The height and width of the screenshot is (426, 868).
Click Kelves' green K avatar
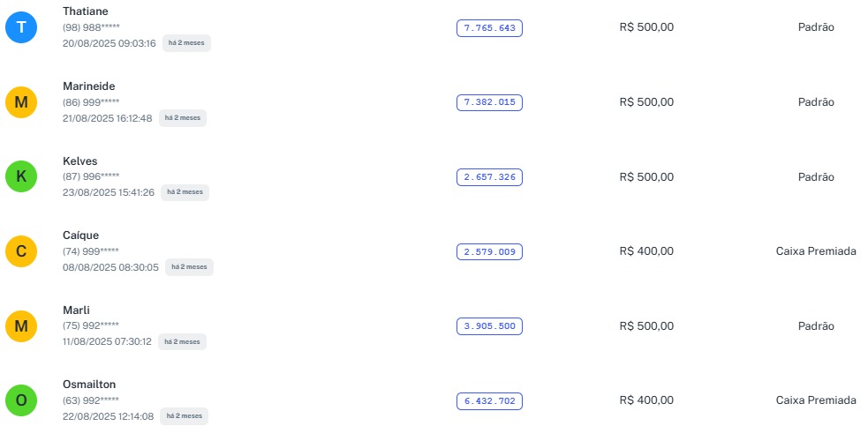(21, 177)
